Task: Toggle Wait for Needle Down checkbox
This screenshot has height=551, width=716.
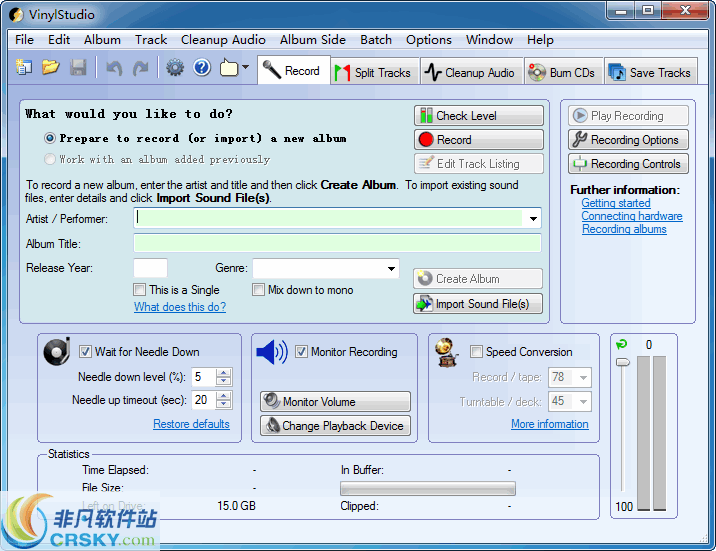Action: [85, 352]
